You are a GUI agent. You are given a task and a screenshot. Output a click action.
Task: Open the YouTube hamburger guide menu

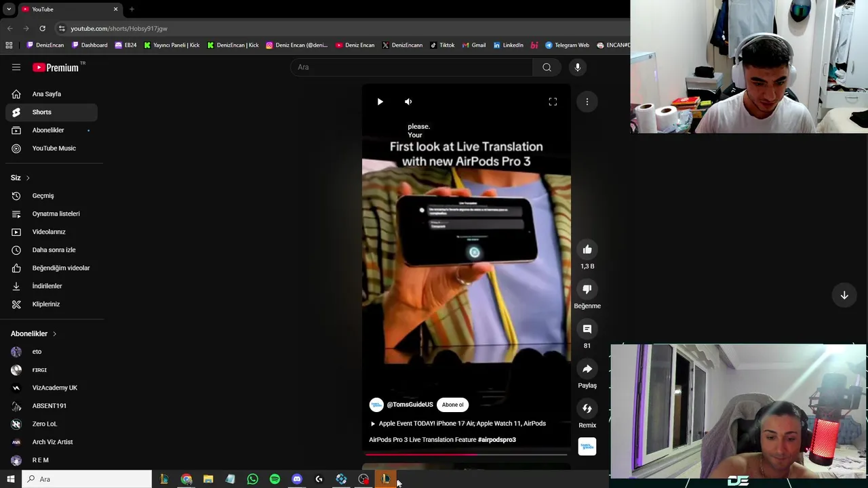16,67
